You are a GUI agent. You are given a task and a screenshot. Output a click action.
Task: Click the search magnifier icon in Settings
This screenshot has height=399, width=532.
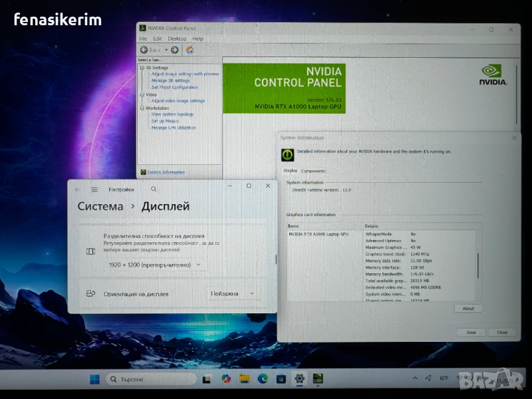[154, 190]
